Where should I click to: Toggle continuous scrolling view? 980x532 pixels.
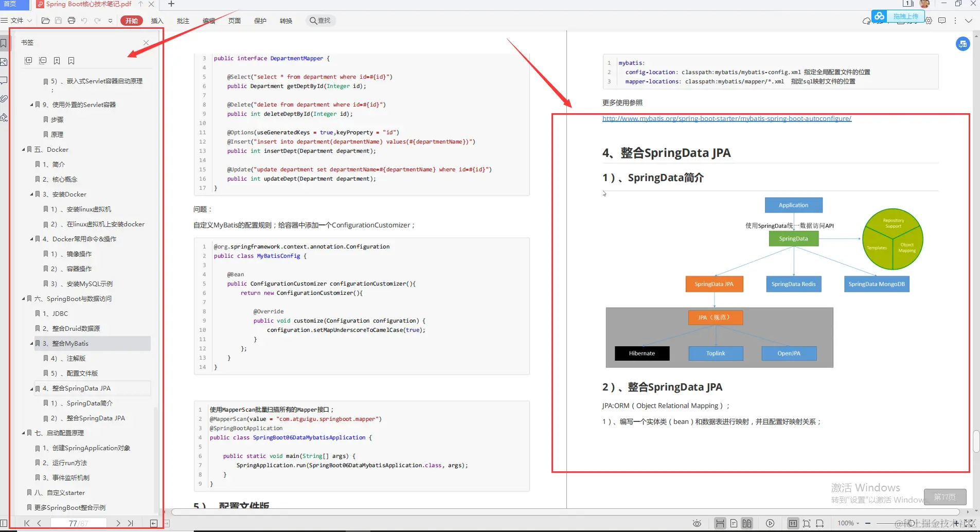pyautogui.click(x=720, y=523)
